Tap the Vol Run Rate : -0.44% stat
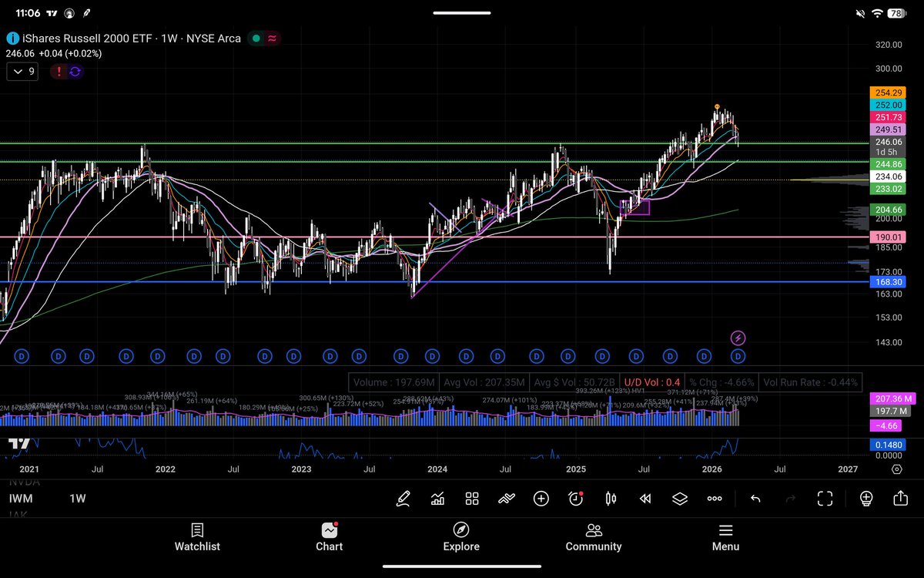The image size is (924, 578). click(810, 382)
